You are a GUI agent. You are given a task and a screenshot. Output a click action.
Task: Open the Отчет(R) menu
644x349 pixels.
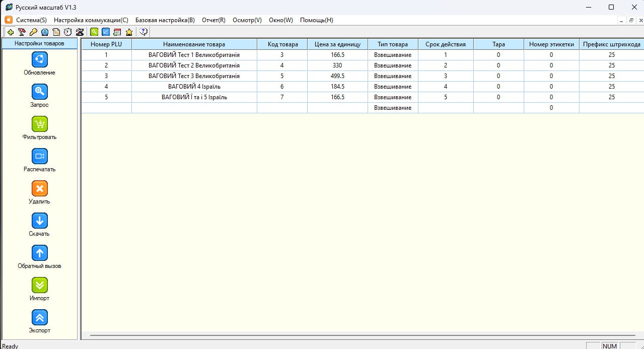[213, 20]
